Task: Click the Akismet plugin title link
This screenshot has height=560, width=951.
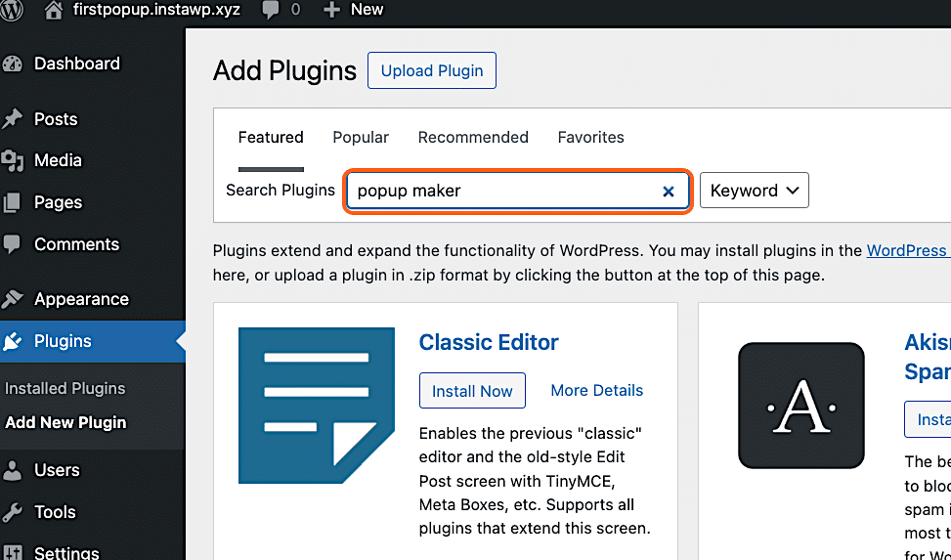Action: [928, 357]
